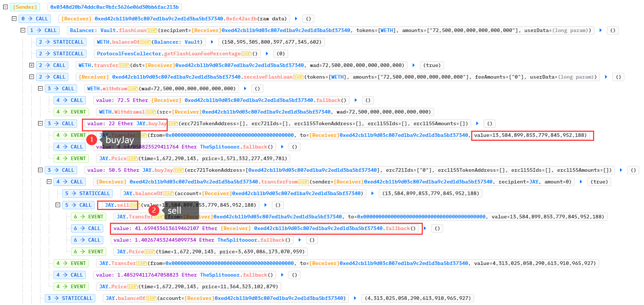The height and width of the screenshot is (305, 644).
Task: Click return value (150,595,305,800,397,677,345,602)
Action: pos(272,42)
